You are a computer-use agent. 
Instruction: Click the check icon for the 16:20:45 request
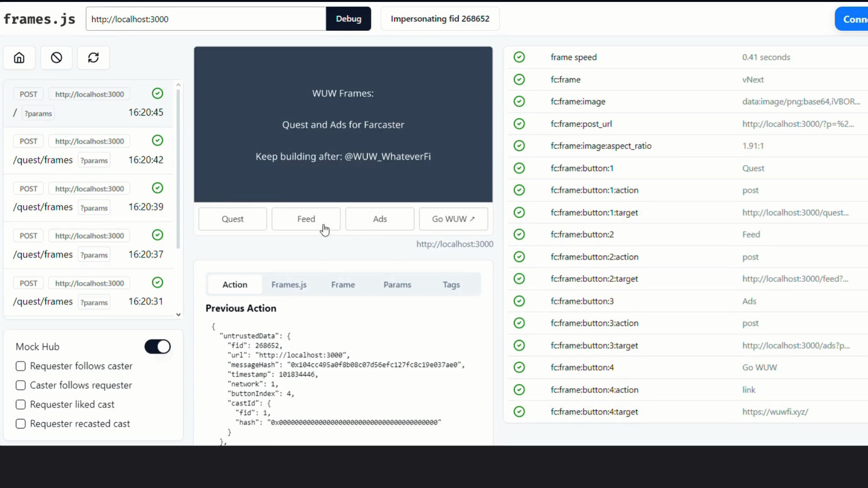(x=157, y=94)
